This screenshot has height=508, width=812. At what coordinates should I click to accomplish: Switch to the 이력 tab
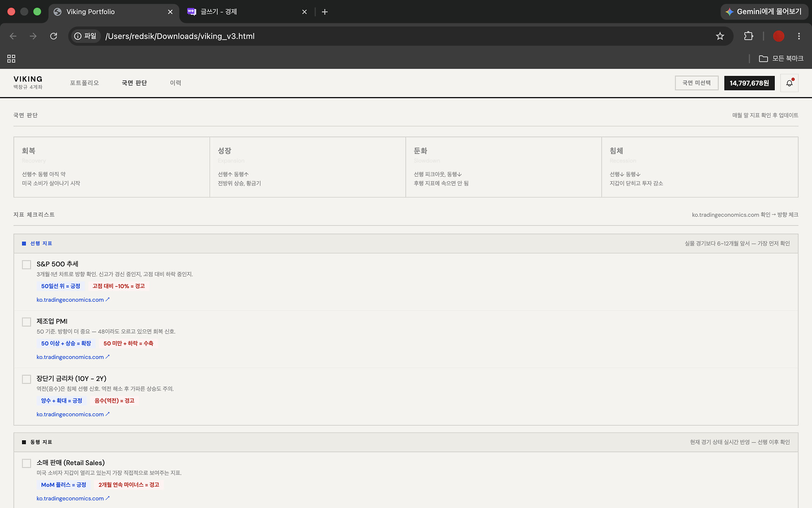tap(176, 83)
